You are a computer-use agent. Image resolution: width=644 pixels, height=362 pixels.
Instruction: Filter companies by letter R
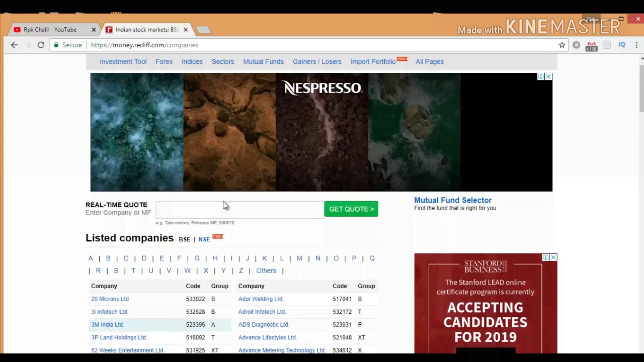pyautogui.click(x=98, y=270)
